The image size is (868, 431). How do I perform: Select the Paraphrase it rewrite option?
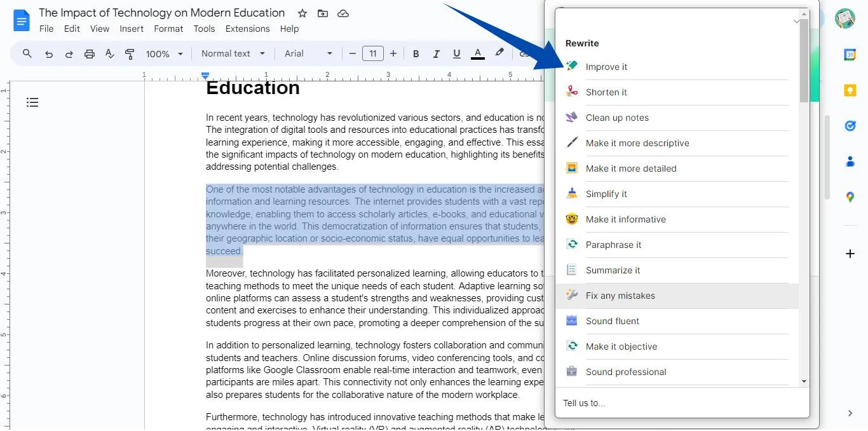[613, 244]
